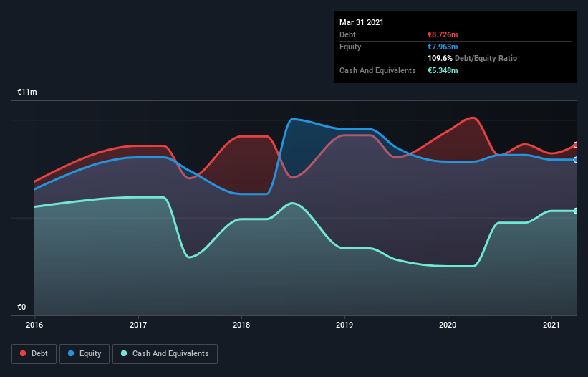
Task: Click the teal Cash end-point marker
Action: coord(576,211)
